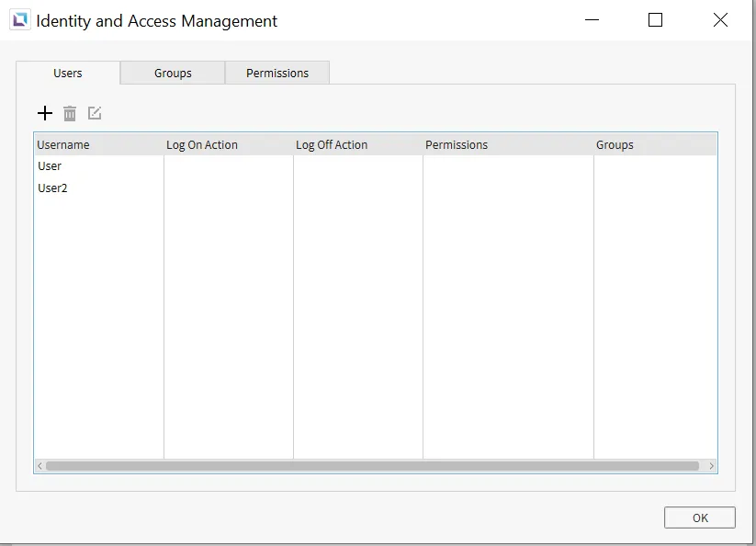This screenshot has height=546, width=756.
Task: Click the Groups column header in the table
Action: click(x=615, y=144)
